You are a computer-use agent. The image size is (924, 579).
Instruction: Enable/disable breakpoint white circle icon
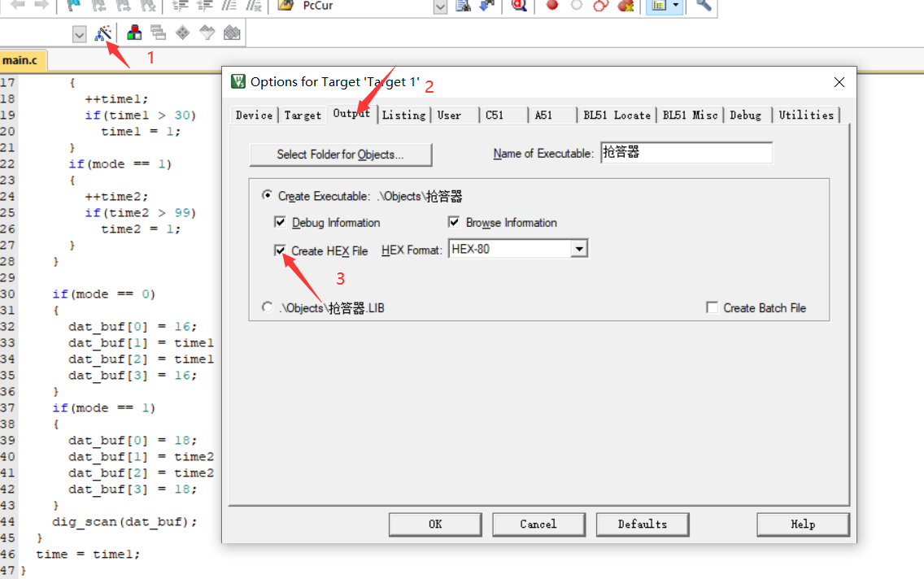pos(577,5)
